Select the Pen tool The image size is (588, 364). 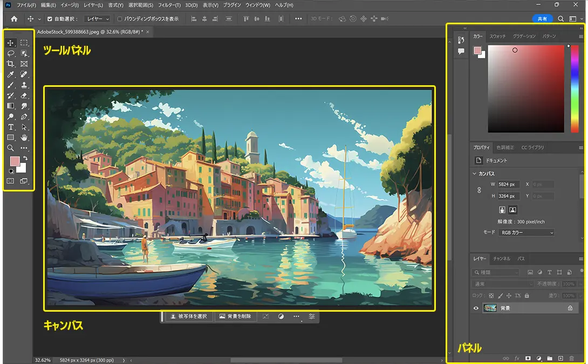(x=24, y=116)
